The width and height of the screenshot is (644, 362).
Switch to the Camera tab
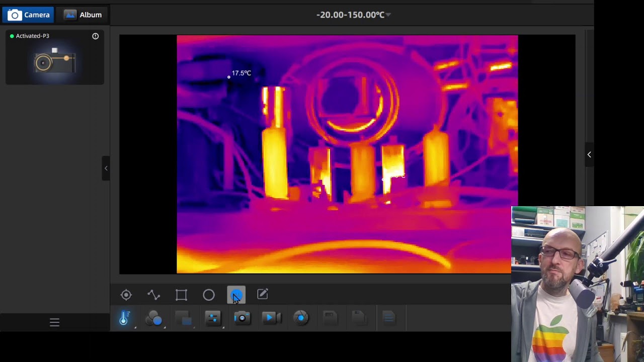pos(29,15)
